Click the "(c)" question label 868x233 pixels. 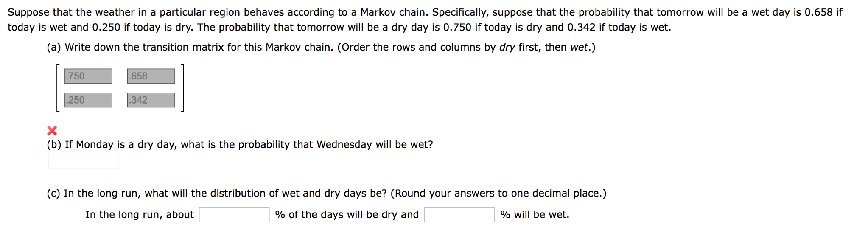[53, 194]
